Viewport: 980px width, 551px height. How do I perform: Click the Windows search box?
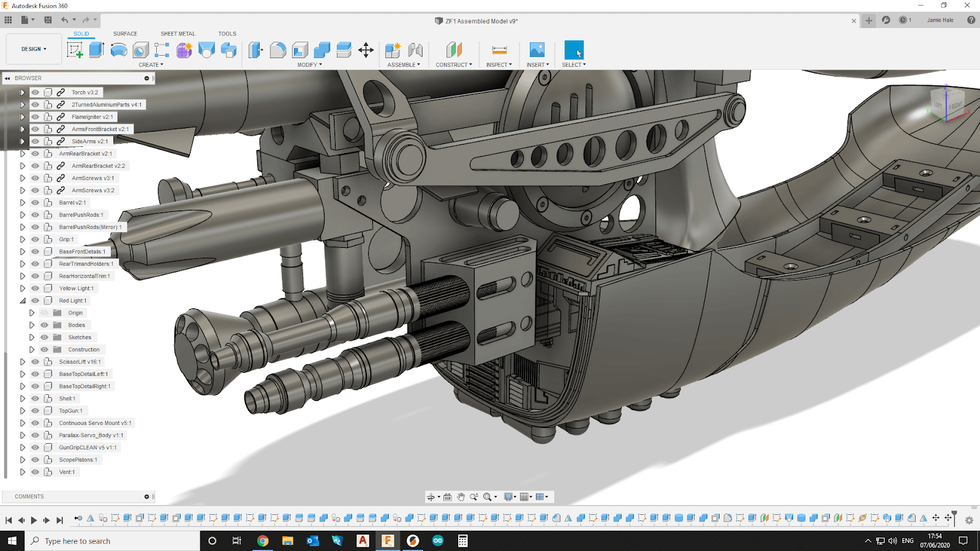pos(113,541)
